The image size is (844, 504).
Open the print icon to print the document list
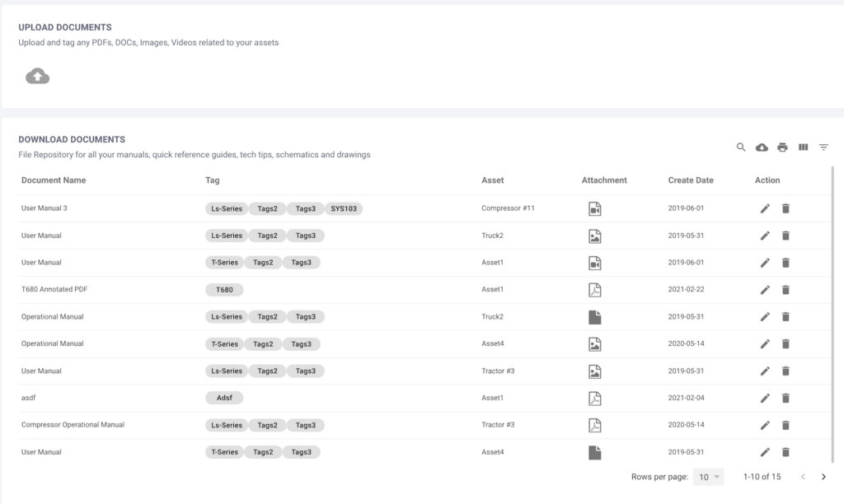click(781, 147)
